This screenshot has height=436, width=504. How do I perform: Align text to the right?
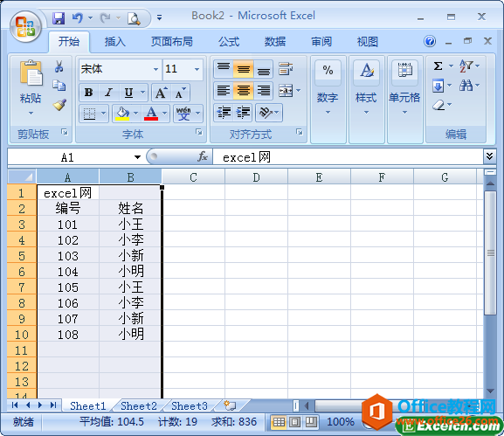pos(263,91)
